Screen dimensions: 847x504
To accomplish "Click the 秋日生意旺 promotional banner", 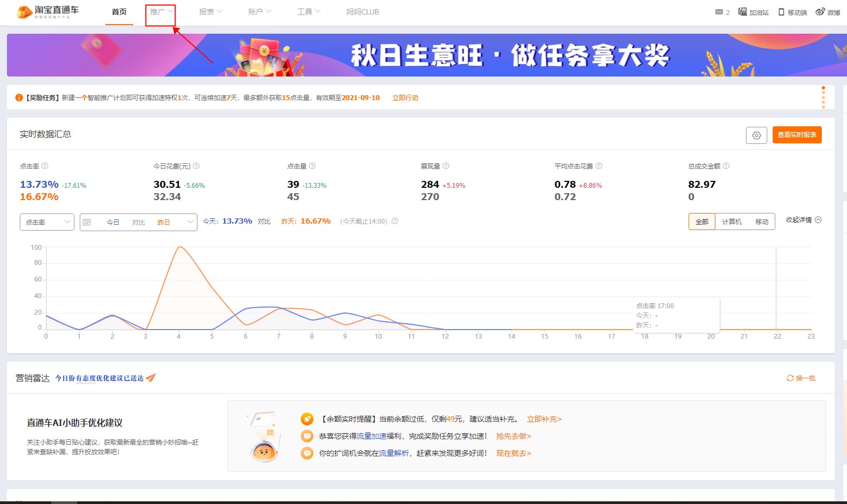I will click(x=426, y=55).
